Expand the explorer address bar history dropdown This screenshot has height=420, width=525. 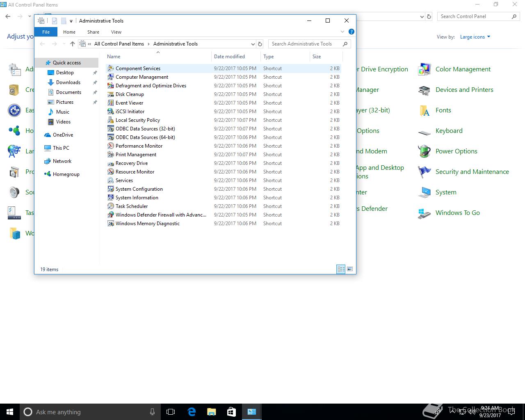(253, 44)
